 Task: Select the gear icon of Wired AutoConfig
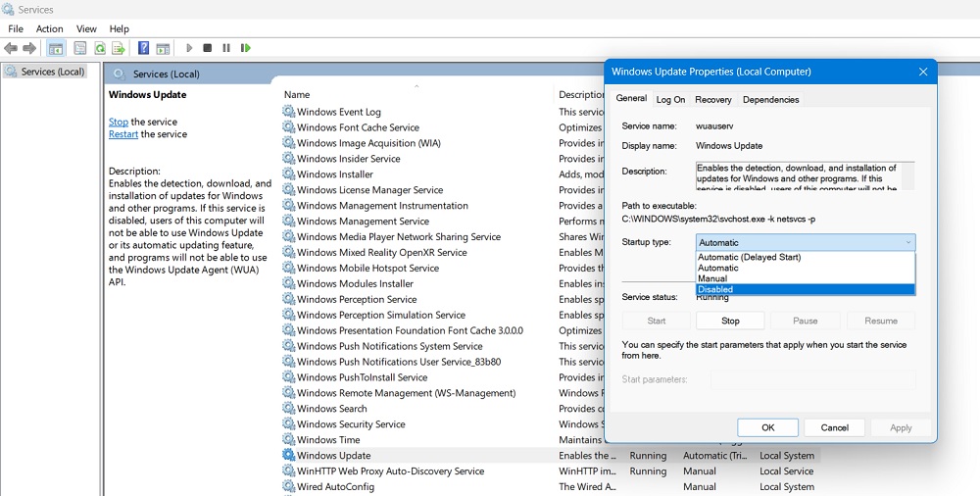tap(288, 486)
